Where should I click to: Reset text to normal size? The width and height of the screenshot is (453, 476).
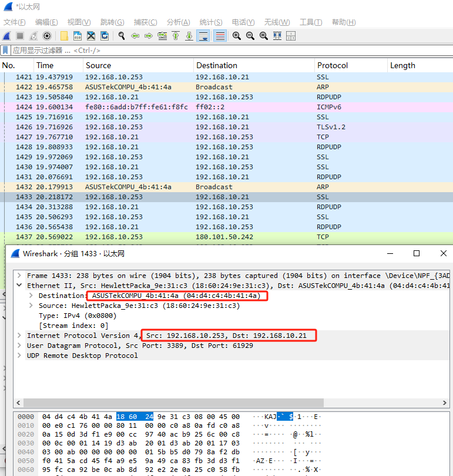264,36
